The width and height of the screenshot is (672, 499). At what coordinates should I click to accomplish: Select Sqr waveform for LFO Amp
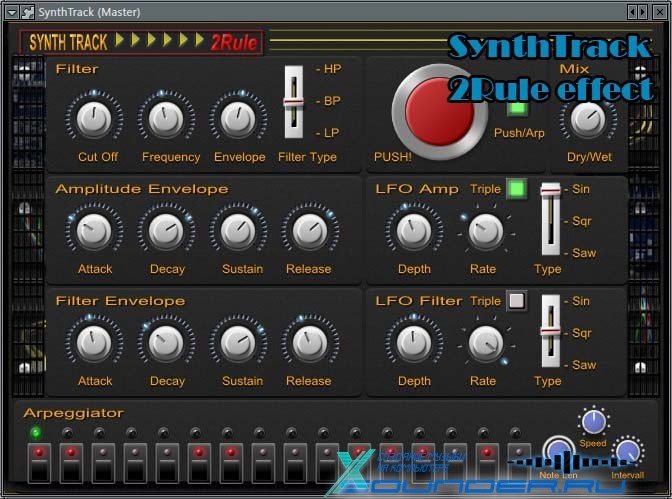click(578, 221)
